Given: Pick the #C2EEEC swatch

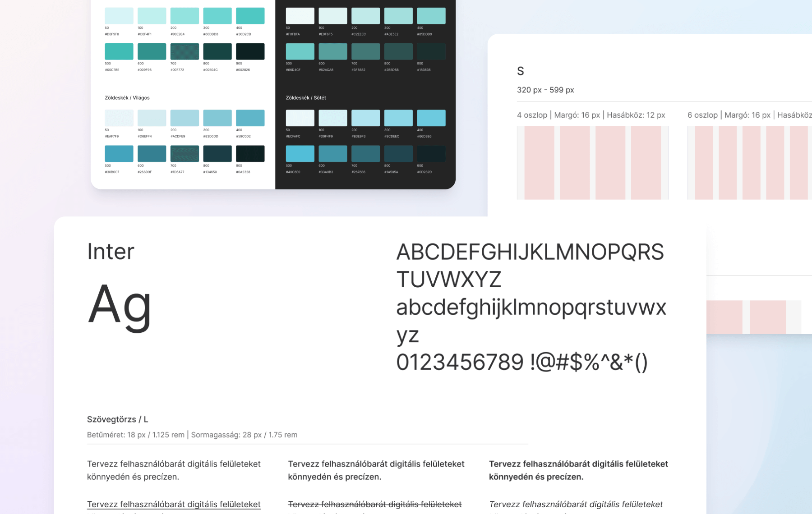Looking at the screenshot, I should pos(366,16).
